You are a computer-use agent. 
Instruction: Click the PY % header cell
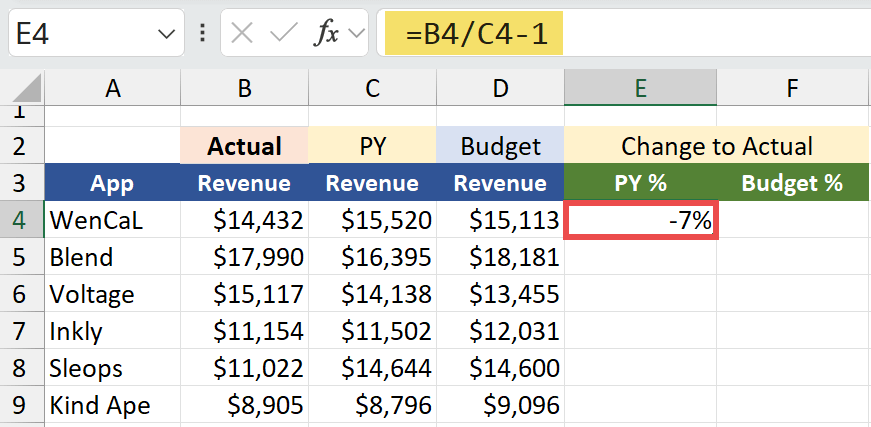[x=640, y=184]
